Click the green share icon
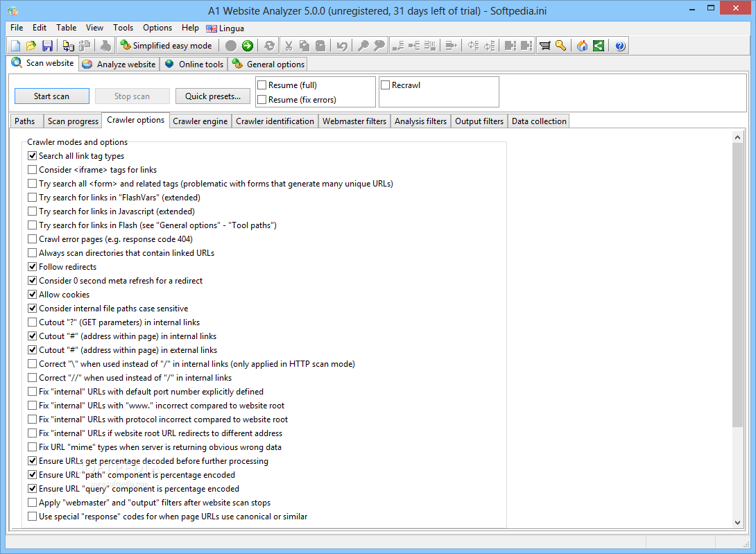Image resolution: width=756 pixels, height=554 pixels. pos(599,46)
